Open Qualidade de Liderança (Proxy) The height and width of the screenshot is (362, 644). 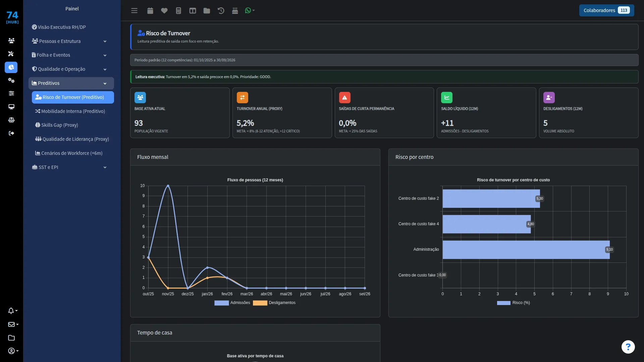[72, 139]
